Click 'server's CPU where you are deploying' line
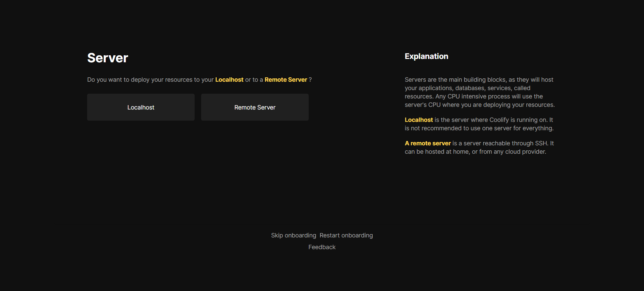 480,105
